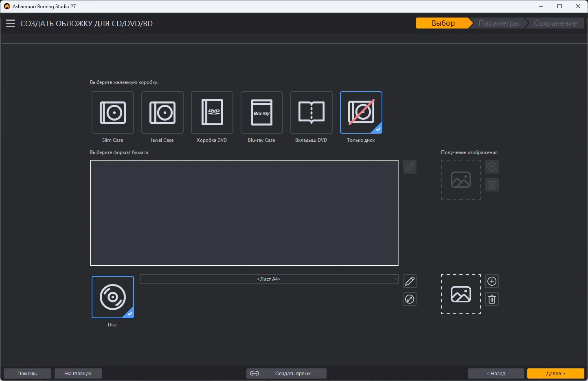Go to the Сохранение step tab

(555, 23)
